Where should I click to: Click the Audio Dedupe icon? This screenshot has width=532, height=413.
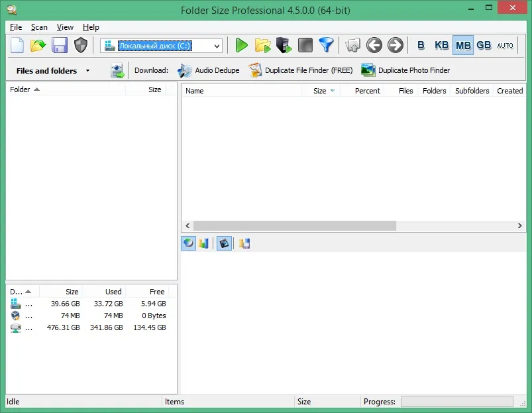pos(185,70)
